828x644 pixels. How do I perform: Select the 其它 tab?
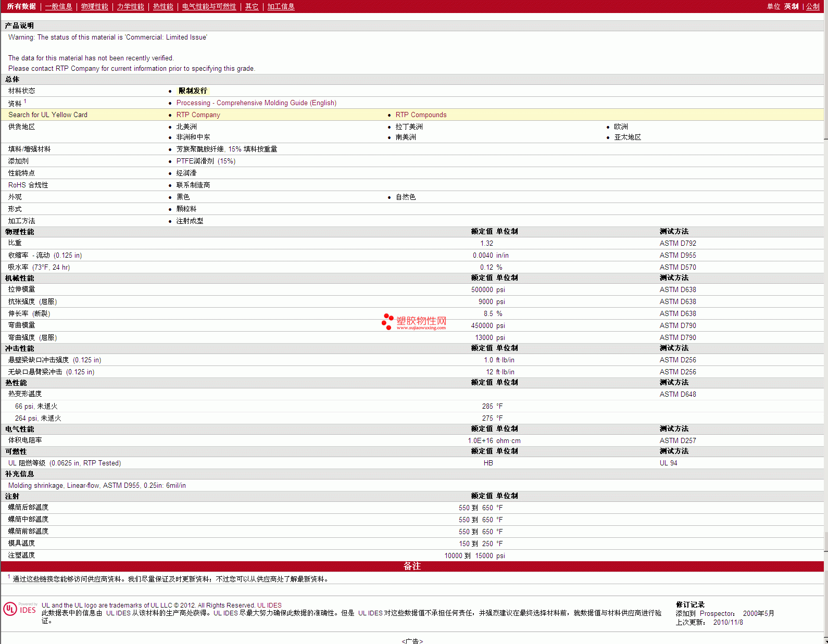252,6
